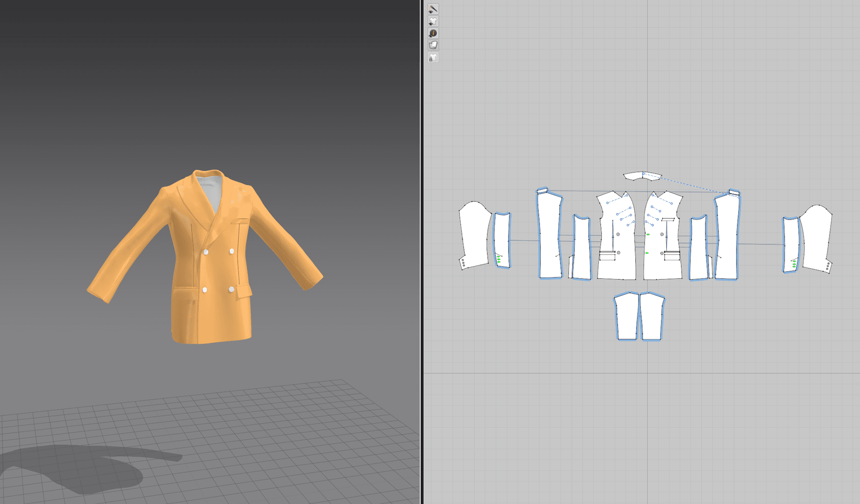Image resolution: width=860 pixels, height=504 pixels.
Task: Toggle the pattern info display icon
Action: coord(433,33)
